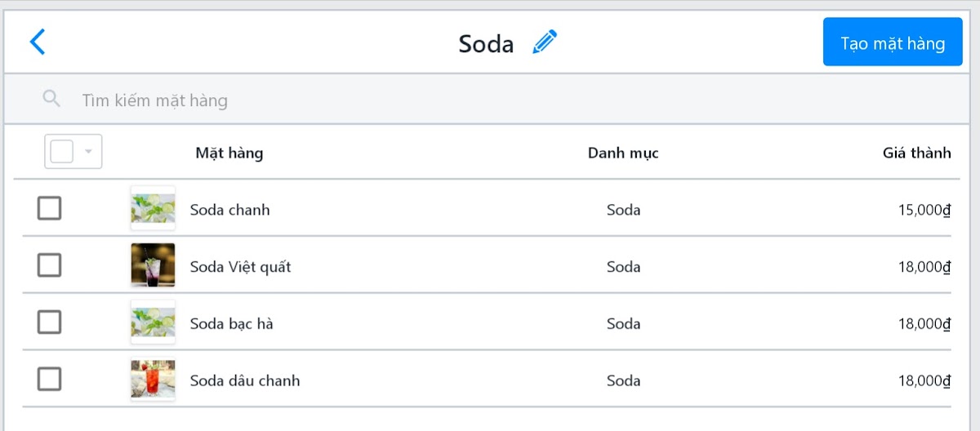Click the Soda bạc hà thumbnail image
Screen dimensions: 980x431
(153, 323)
